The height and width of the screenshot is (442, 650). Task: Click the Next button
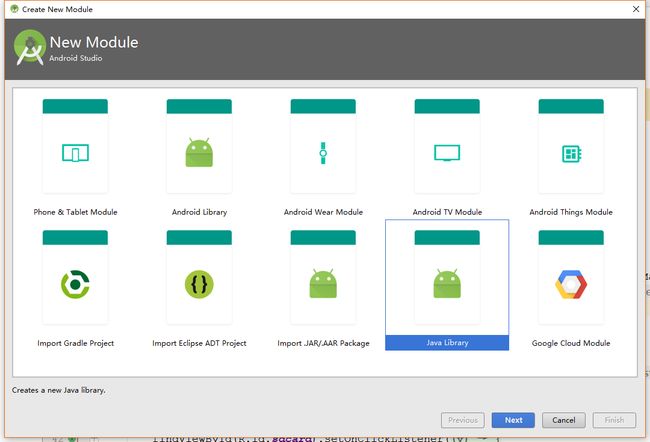513,420
